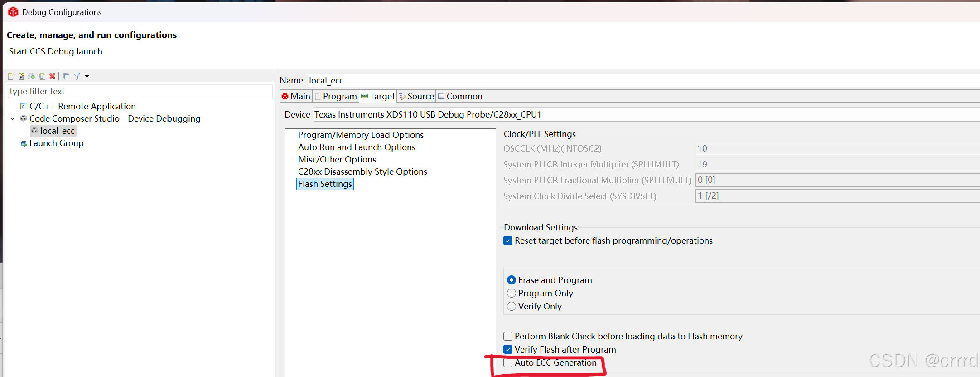Click the C/C++ Remote Application icon
Screen dimensions: 980x377
coord(24,106)
